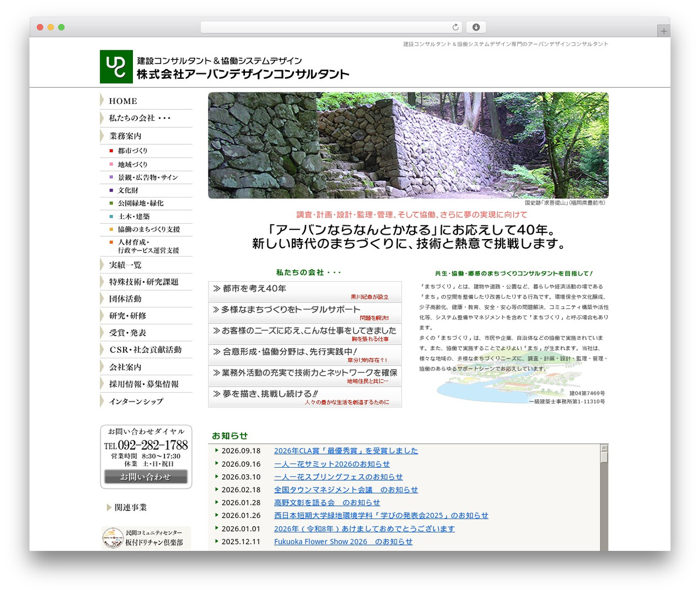Open 採用情報・募集情報 in the sidebar
The image size is (700, 593).
tap(146, 384)
